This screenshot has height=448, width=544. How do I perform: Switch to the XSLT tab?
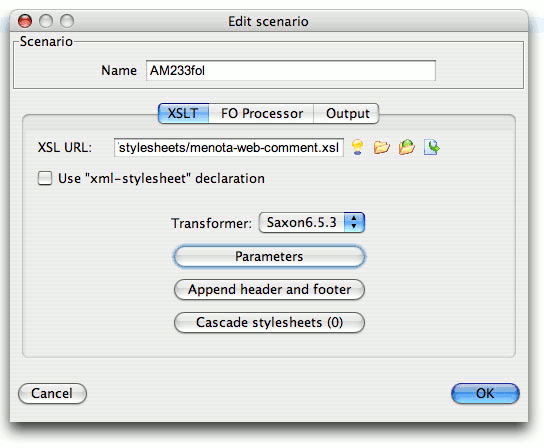183,113
